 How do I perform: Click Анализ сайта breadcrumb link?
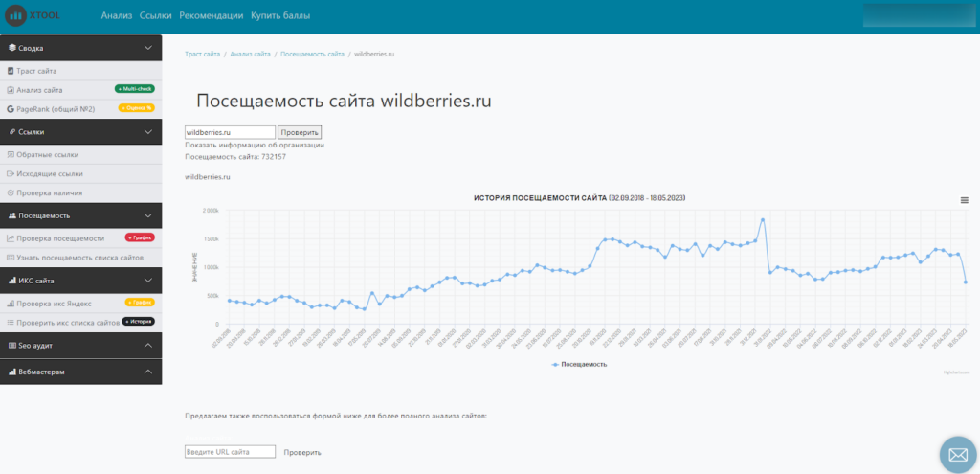pos(250,55)
